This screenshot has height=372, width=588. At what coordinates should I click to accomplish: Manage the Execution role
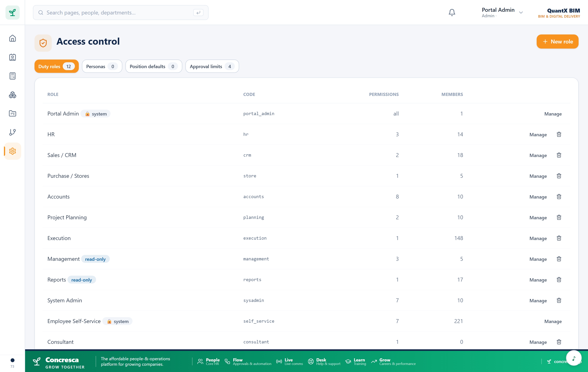(538, 238)
